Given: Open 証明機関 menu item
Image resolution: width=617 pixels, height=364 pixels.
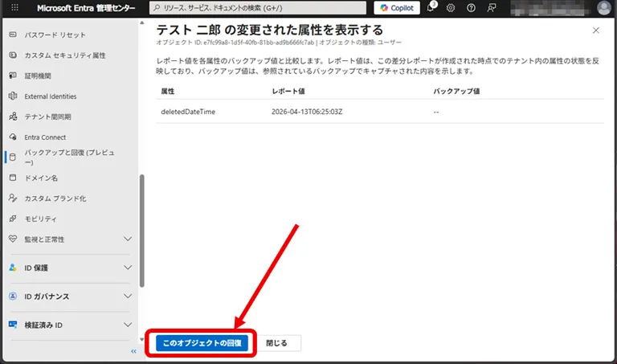Looking at the screenshot, I should click(38, 76).
